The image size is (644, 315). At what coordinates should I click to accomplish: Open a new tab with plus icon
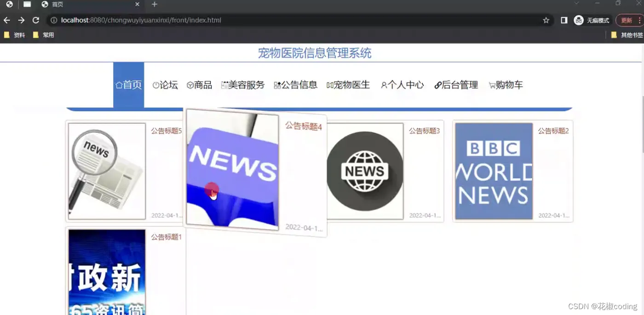pos(155,4)
